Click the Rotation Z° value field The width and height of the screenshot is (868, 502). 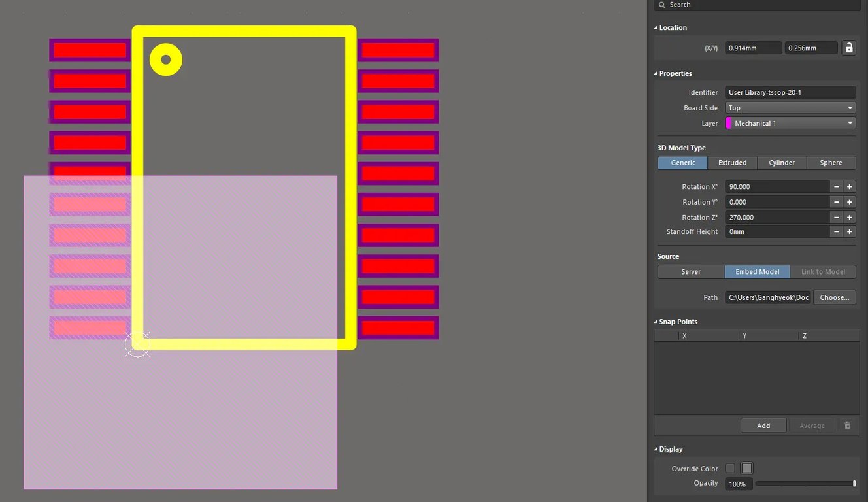point(777,217)
